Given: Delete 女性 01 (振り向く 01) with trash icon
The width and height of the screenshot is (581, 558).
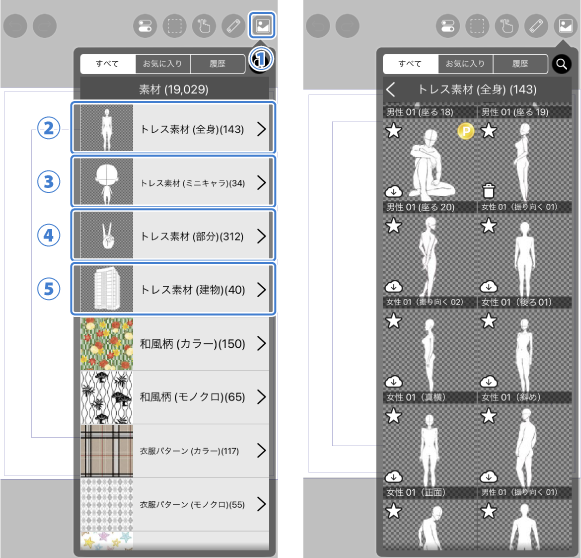Looking at the screenshot, I should click(x=488, y=191).
